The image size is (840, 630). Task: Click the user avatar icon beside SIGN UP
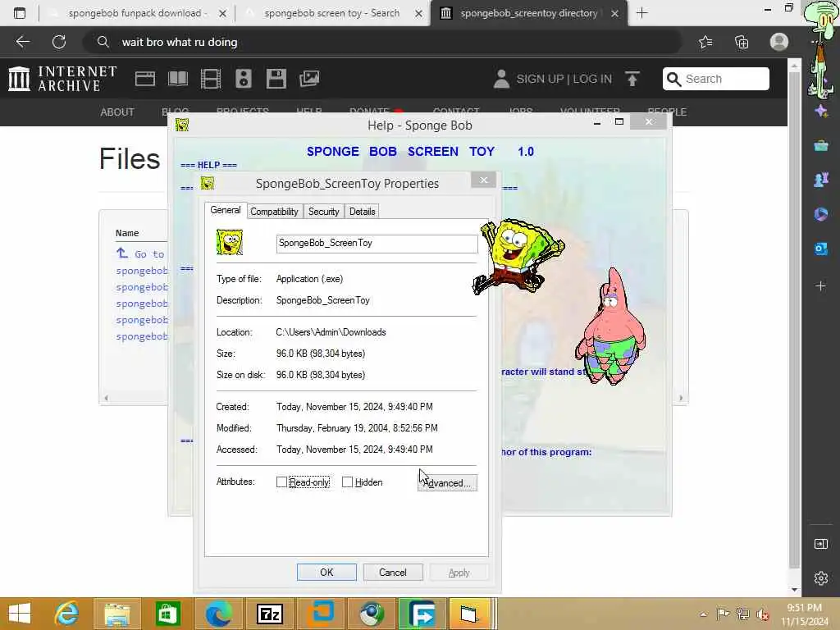point(501,79)
